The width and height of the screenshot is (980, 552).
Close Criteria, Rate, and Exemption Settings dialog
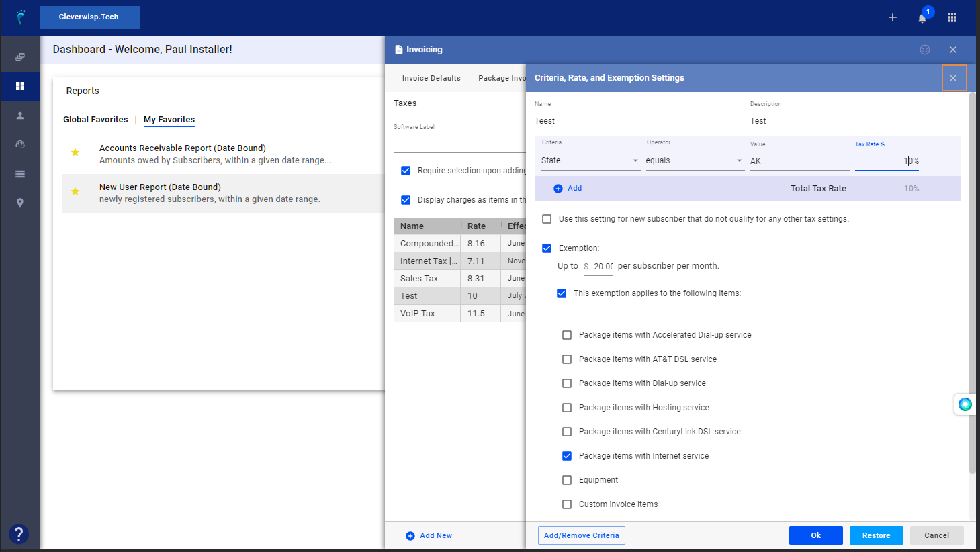point(953,78)
